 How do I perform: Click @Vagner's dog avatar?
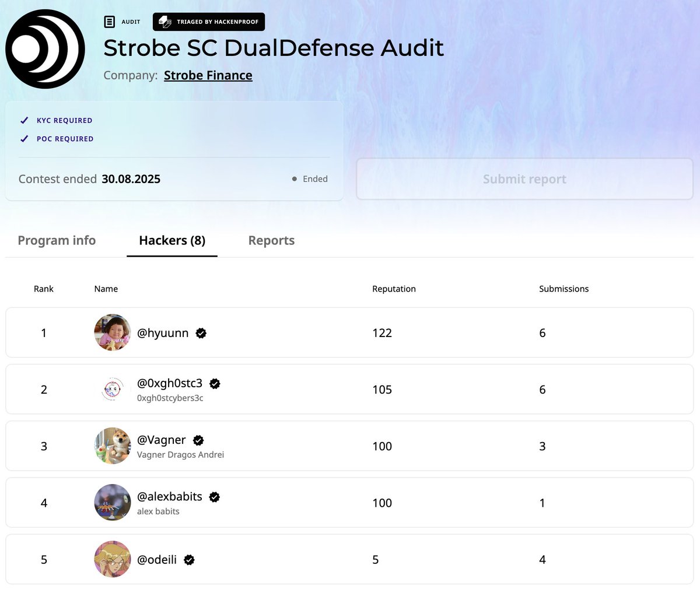pos(113,446)
